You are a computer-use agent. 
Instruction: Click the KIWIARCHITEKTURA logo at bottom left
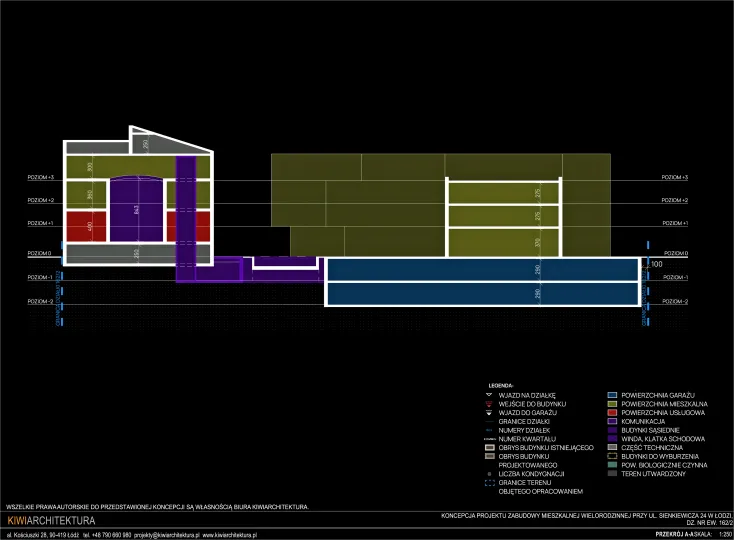[51, 521]
